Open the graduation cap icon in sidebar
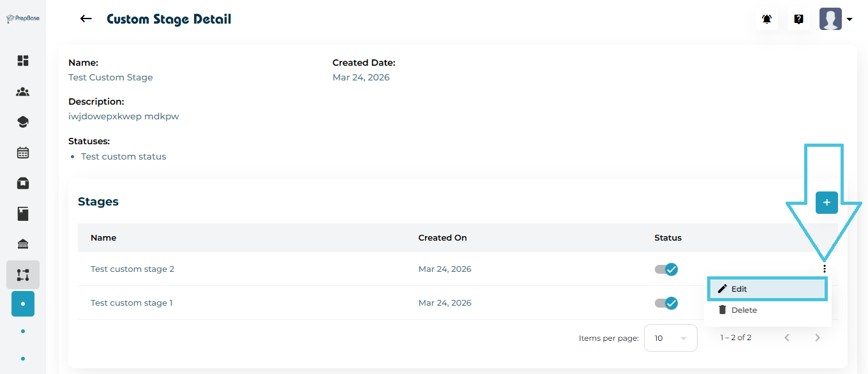The image size is (868, 374). [x=23, y=122]
